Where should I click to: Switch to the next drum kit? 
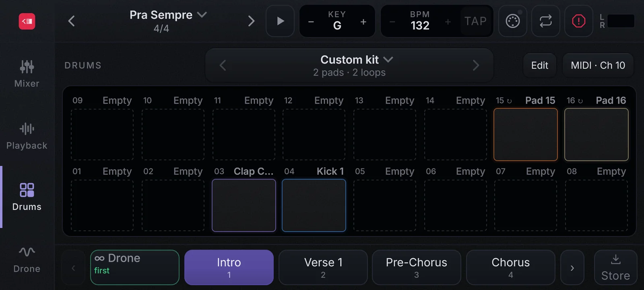476,65
